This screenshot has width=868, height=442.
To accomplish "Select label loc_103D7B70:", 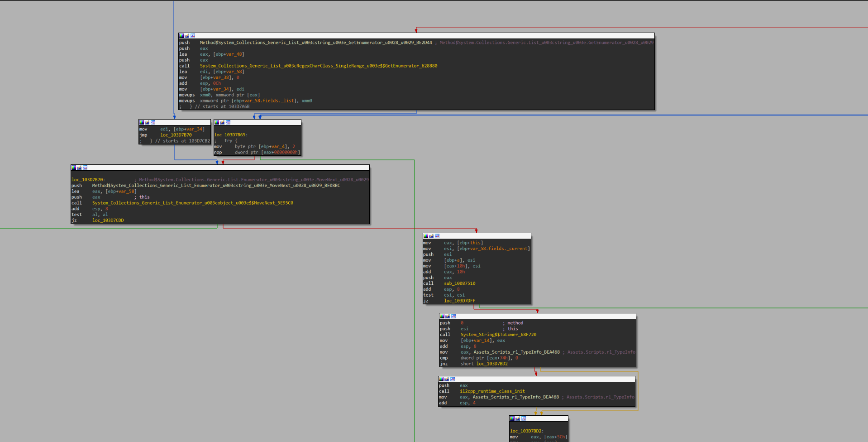I will (x=88, y=180).
